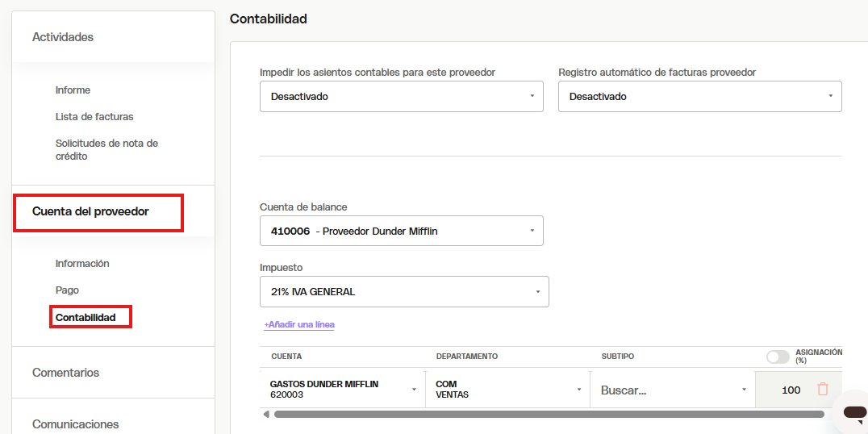
Task: Click the left arrow of the horizontal scrollbar
Action: [266, 414]
